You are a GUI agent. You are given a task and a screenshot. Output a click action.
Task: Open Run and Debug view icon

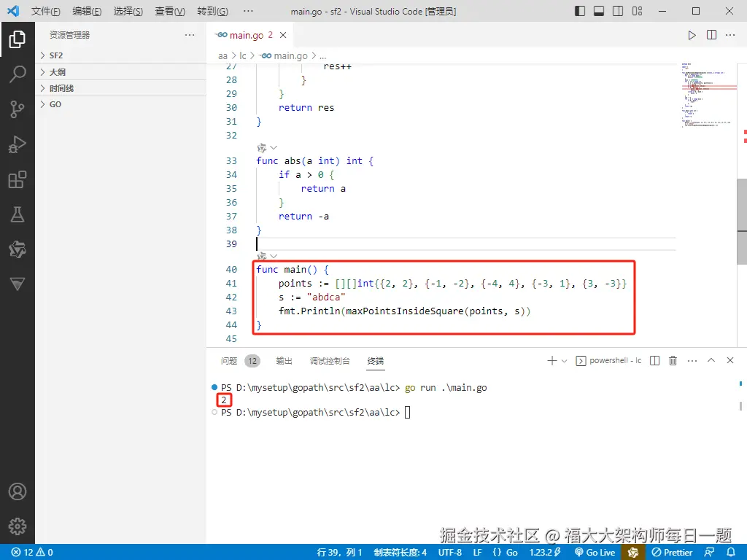tap(18, 144)
